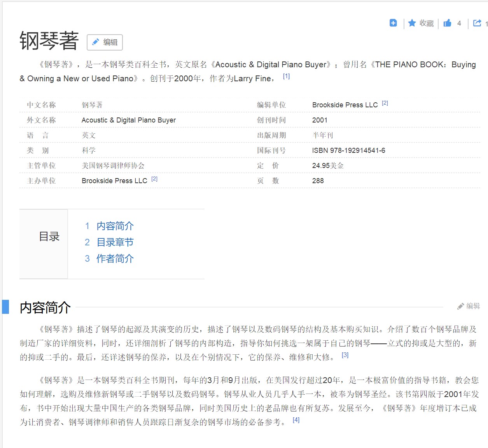Click the 目录 heading box

(44, 244)
